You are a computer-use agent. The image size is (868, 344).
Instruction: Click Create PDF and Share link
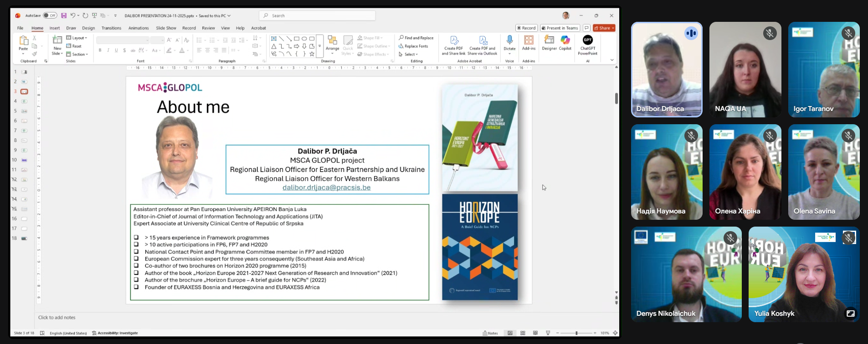453,45
